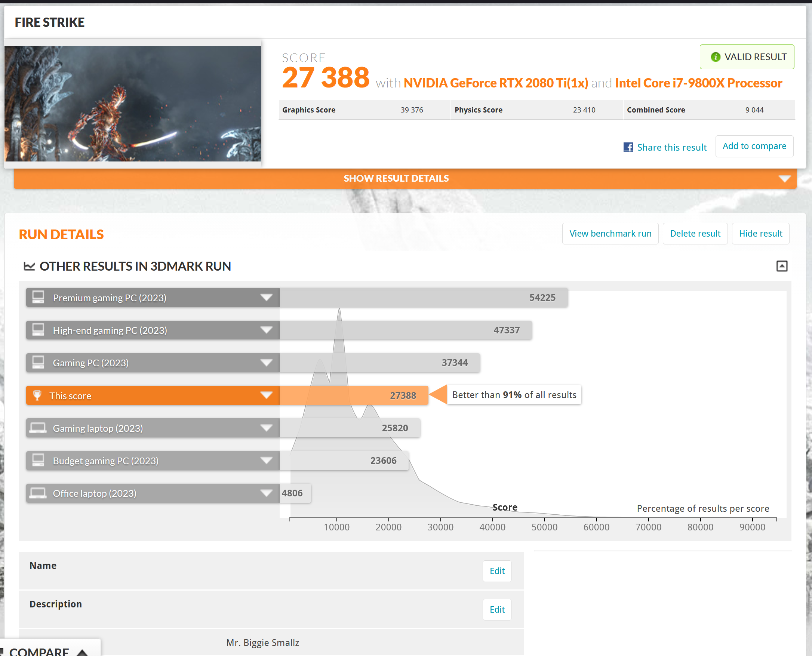Click the Combined Score value 9 044
812x656 pixels.
pos(754,110)
